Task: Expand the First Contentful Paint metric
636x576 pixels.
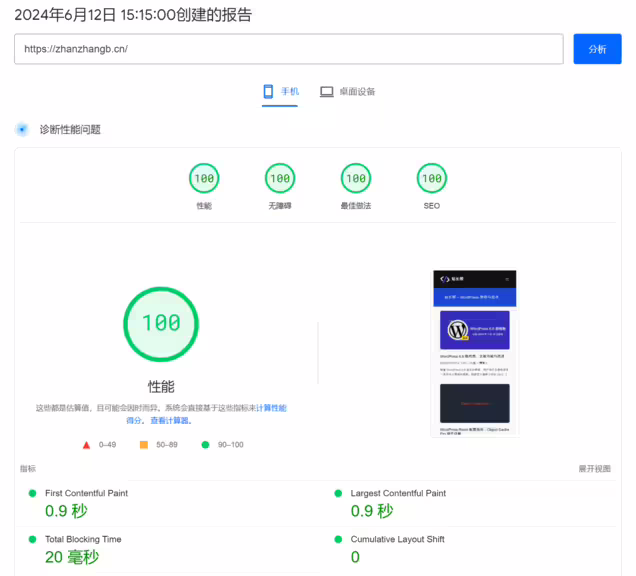Action: pos(87,493)
